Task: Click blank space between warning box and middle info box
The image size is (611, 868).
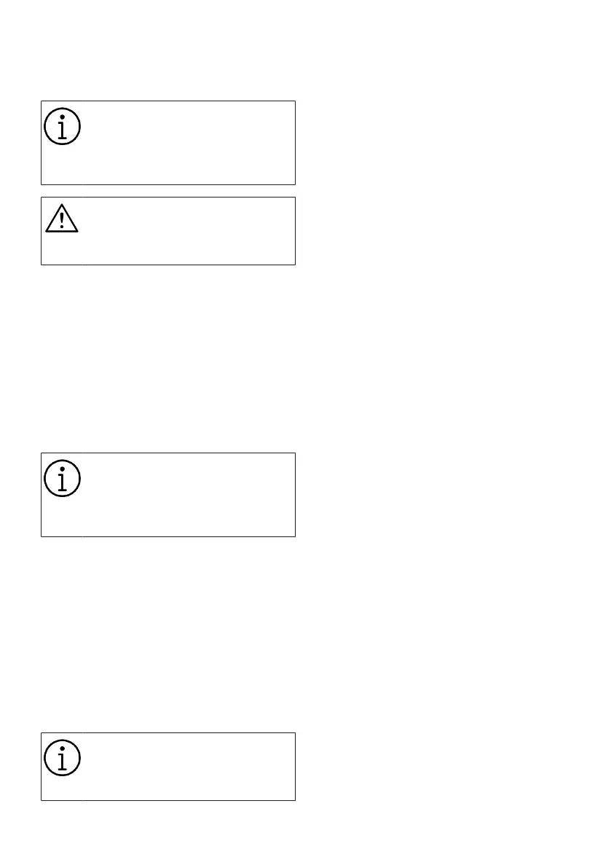Action: coord(167,357)
